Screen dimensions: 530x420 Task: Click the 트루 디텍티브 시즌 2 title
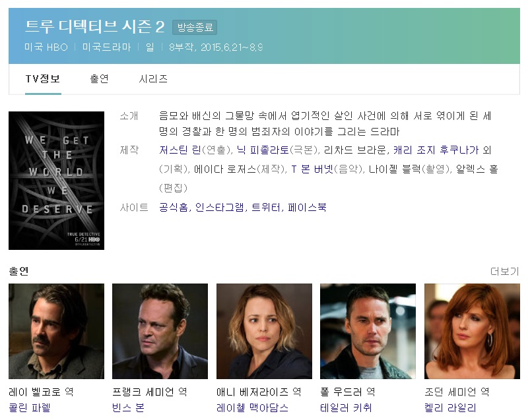pos(94,26)
